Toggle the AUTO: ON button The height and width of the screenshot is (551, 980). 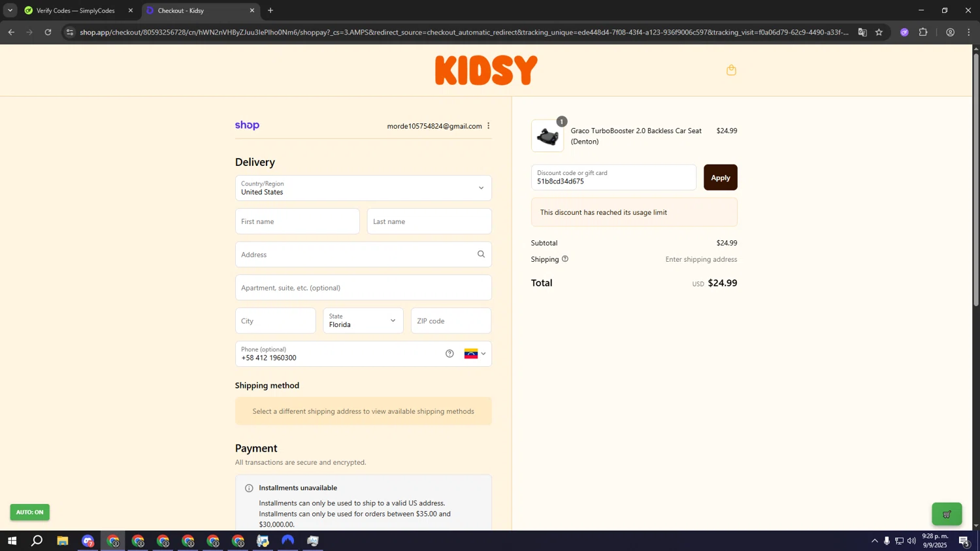pos(29,512)
